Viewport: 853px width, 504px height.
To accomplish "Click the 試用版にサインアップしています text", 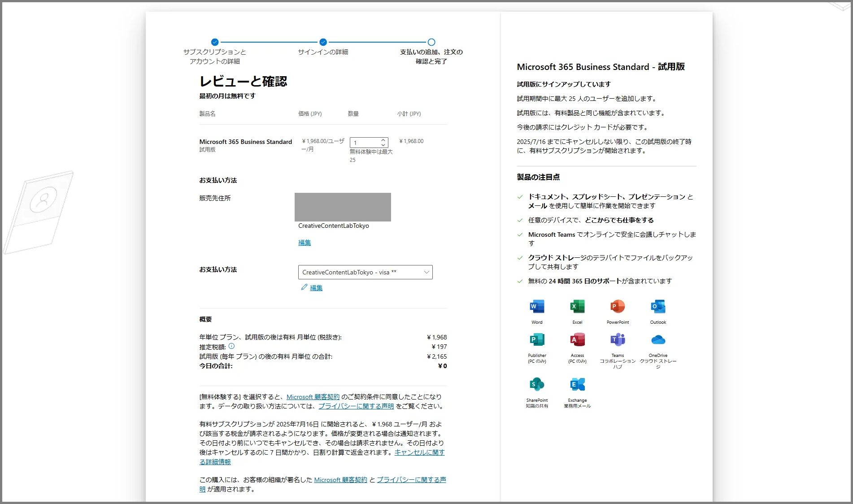I will tap(564, 84).
